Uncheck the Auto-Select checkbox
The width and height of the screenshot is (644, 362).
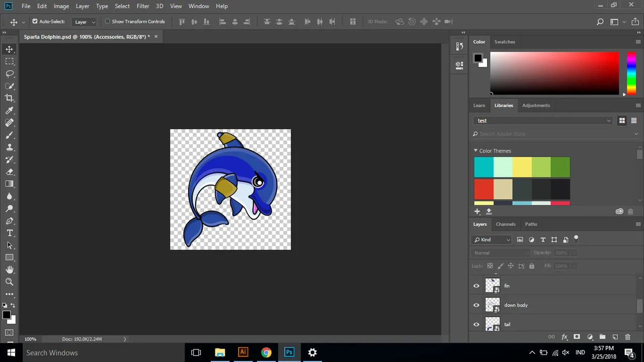point(35,22)
